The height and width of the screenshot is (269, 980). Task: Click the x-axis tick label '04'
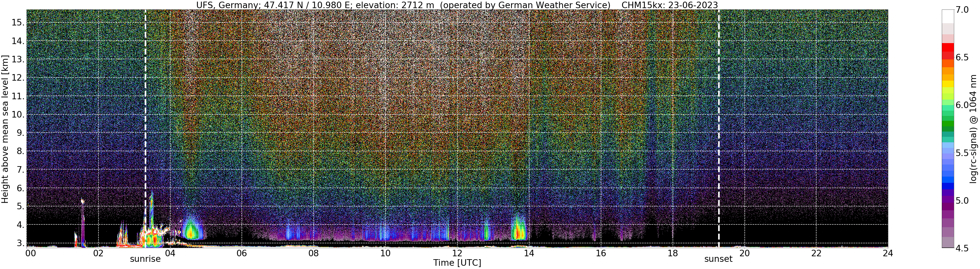coord(170,253)
